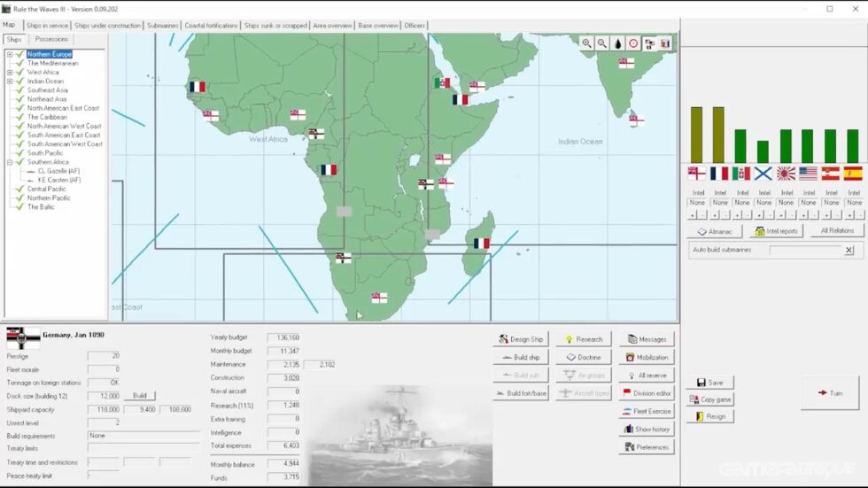The width and height of the screenshot is (868, 488).
Task: Click the British flag in nation tension chart
Action: tap(696, 174)
